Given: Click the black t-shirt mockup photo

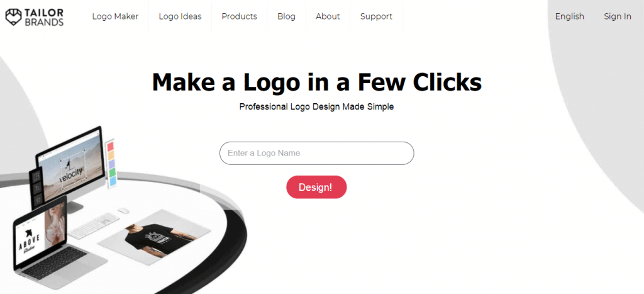Looking at the screenshot, I should click(x=155, y=239).
